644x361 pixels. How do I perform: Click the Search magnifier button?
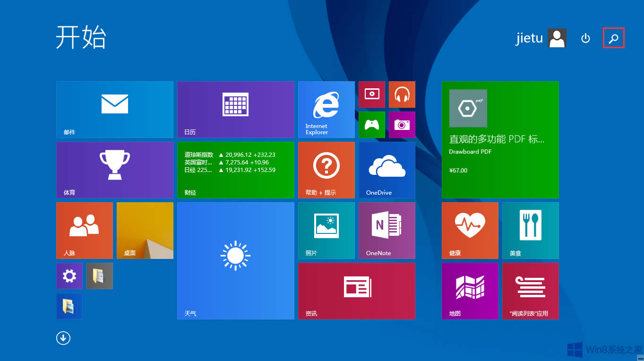(613, 38)
